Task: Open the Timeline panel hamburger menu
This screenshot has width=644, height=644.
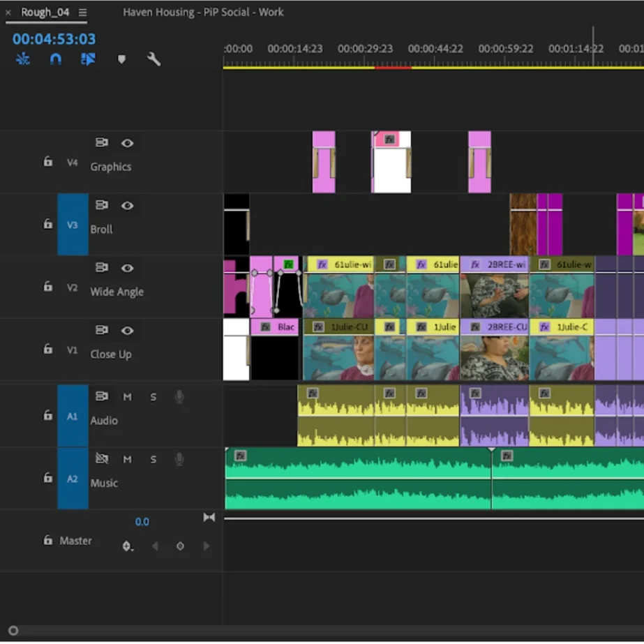Action: pos(82,12)
